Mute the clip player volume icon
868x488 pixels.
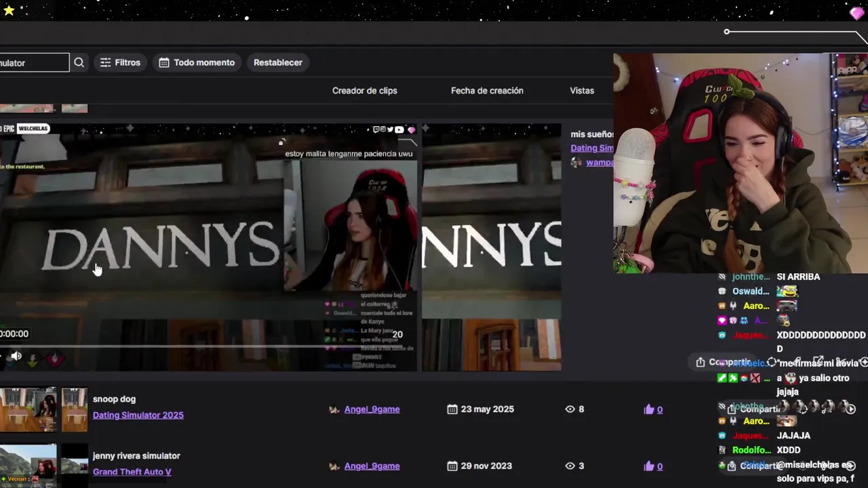point(16,356)
